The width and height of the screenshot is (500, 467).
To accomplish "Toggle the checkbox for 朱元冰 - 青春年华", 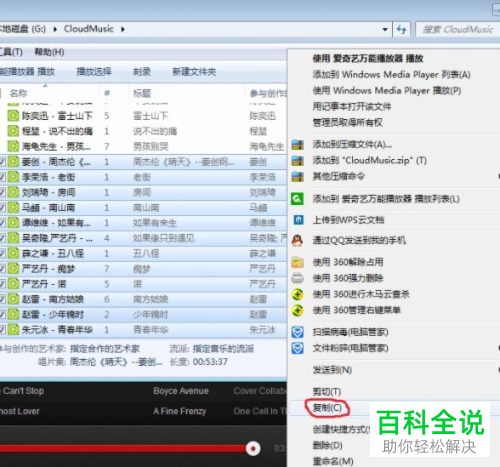I will coord(2,330).
